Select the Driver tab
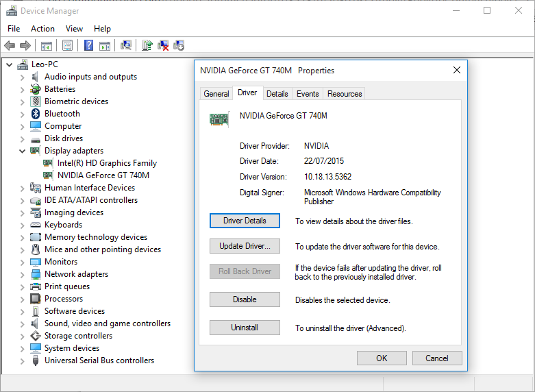This screenshot has width=535, height=392. point(247,93)
